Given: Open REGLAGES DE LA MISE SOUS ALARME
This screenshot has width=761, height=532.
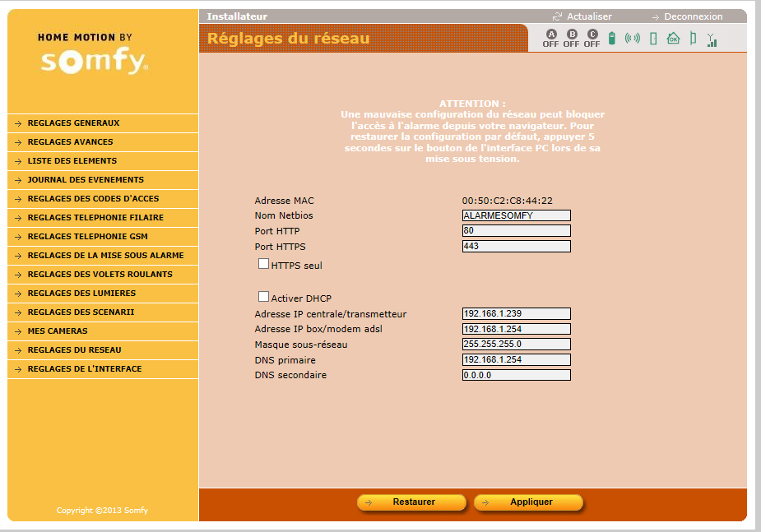Looking at the screenshot, I should [x=103, y=256].
